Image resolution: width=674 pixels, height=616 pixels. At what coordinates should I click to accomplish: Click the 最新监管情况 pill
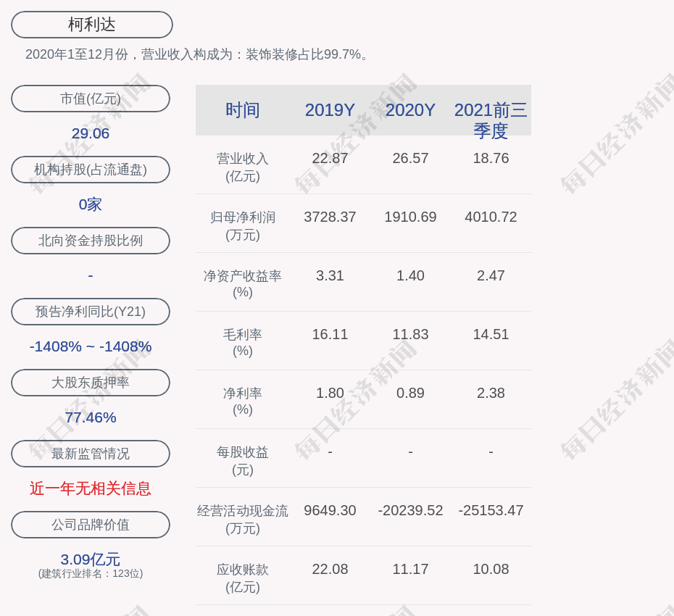pos(91,454)
